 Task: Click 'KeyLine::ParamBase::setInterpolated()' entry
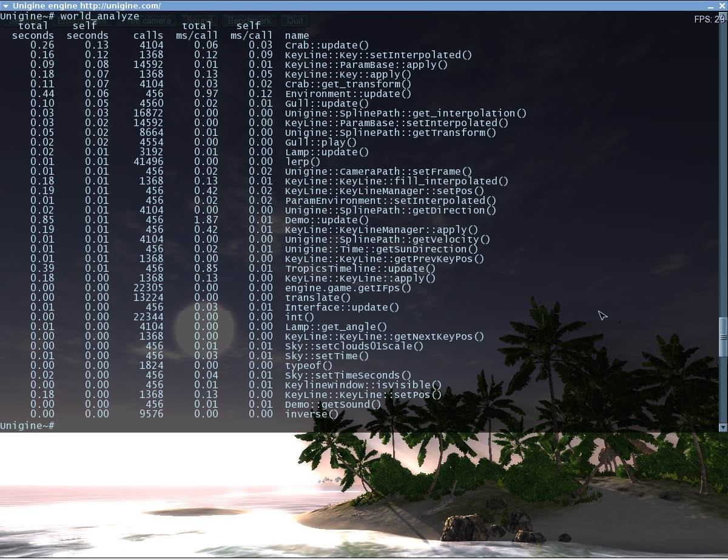pyautogui.click(x=397, y=123)
